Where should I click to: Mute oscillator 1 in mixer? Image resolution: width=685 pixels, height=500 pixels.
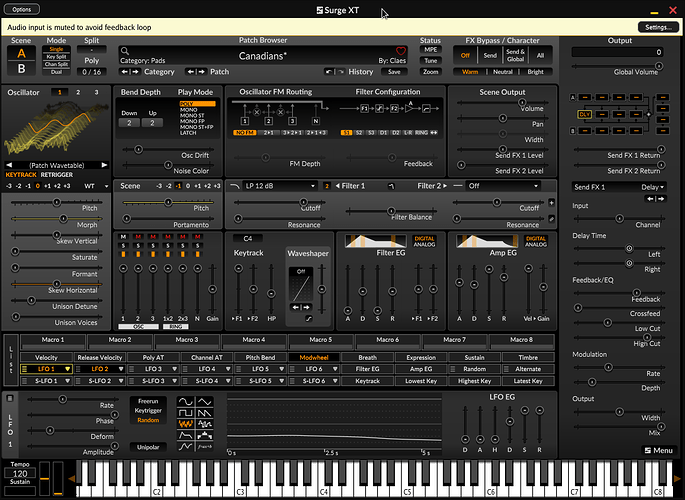coord(123,237)
